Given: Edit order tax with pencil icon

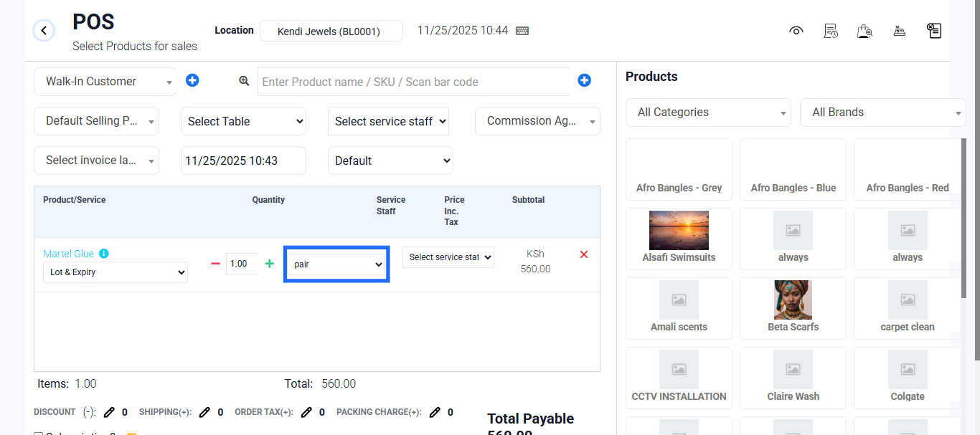Looking at the screenshot, I should pyautogui.click(x=307, y=412).
